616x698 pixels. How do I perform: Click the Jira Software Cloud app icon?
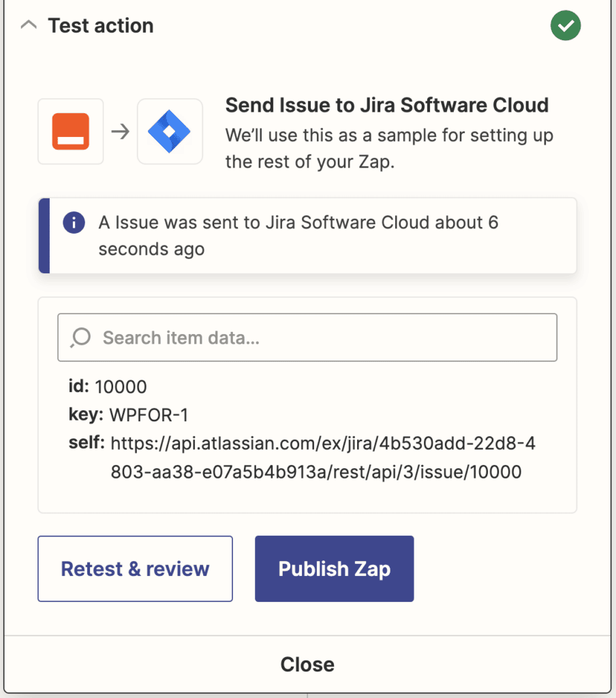coord(170,131)
